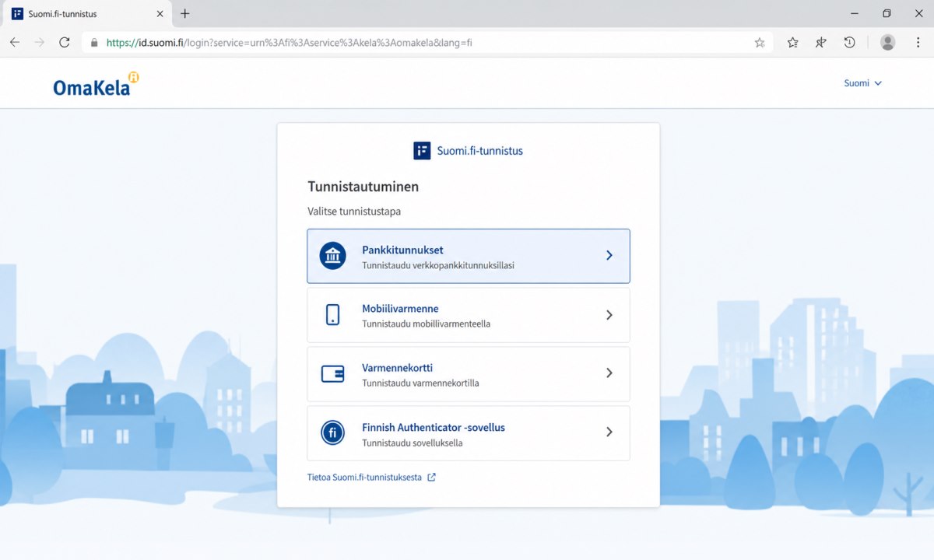
Task: Bookmark this page with the star icon
Action: [x=760, y=43]
